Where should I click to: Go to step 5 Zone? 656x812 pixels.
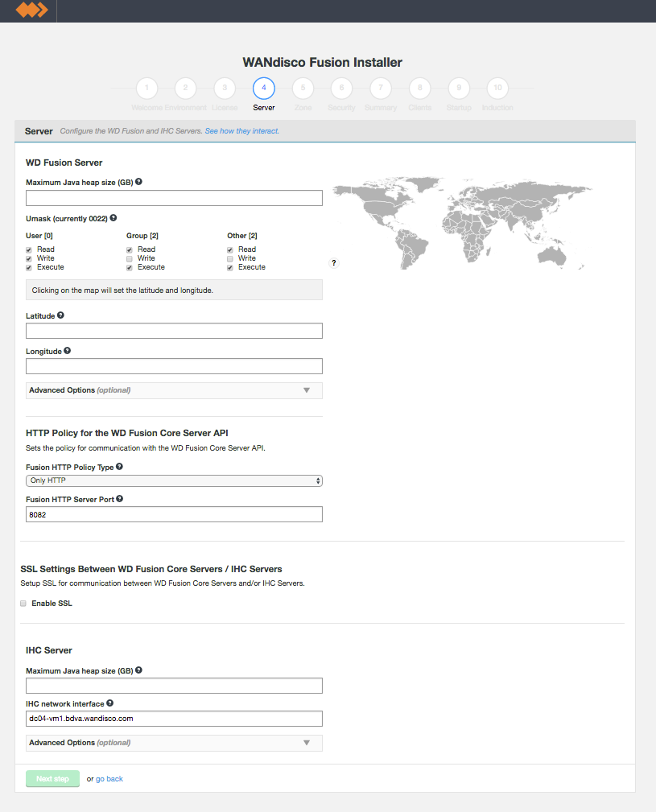click(x=303, y=88)
